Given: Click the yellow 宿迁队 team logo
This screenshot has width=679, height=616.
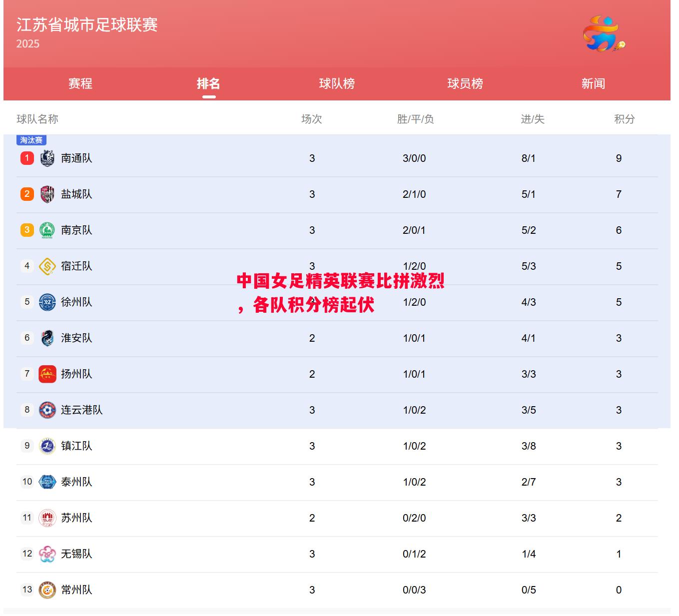Looking at the screenshot, I should click(47, 266).
